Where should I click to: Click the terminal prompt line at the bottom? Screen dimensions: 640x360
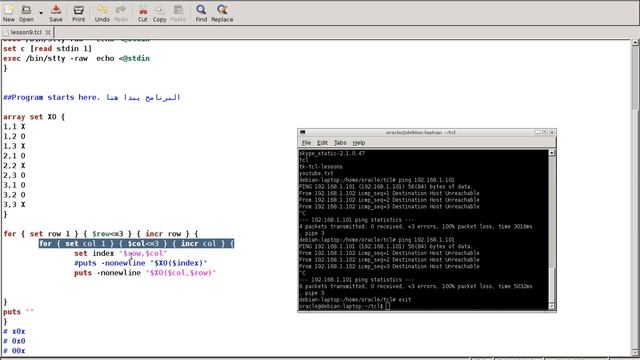344,306
